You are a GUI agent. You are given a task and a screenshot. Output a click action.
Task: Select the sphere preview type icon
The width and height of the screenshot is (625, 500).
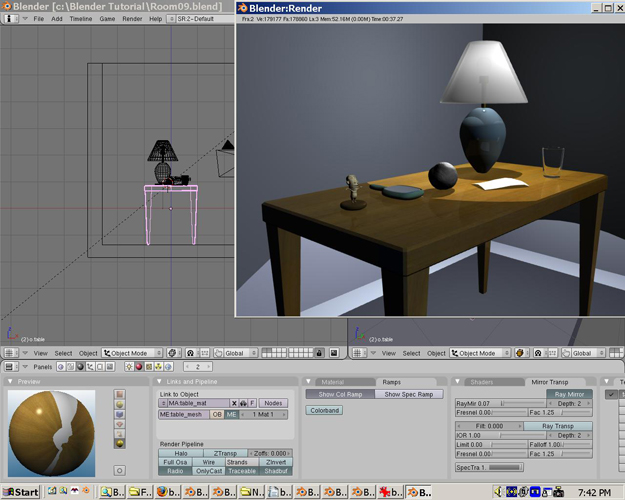point(120,405)
